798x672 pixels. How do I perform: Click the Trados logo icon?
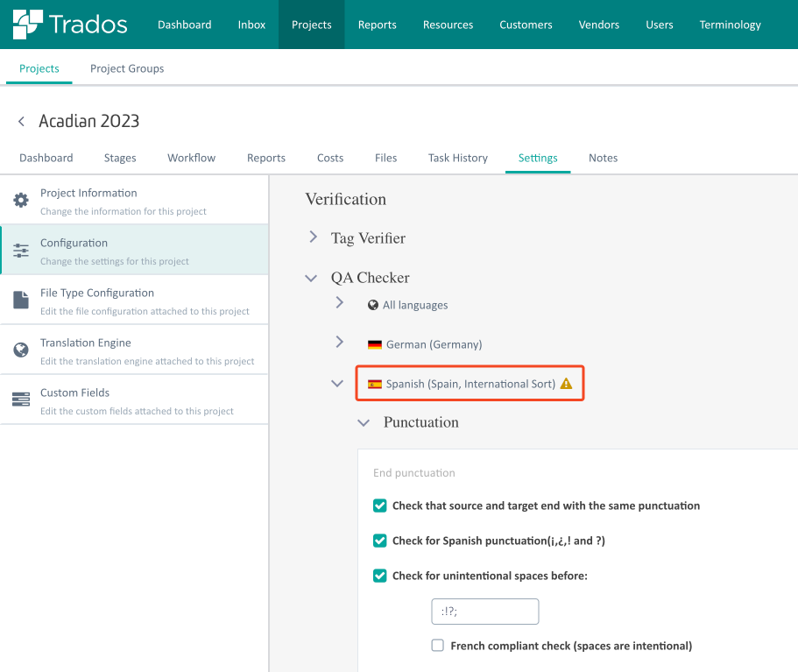(x=27, y=24)
